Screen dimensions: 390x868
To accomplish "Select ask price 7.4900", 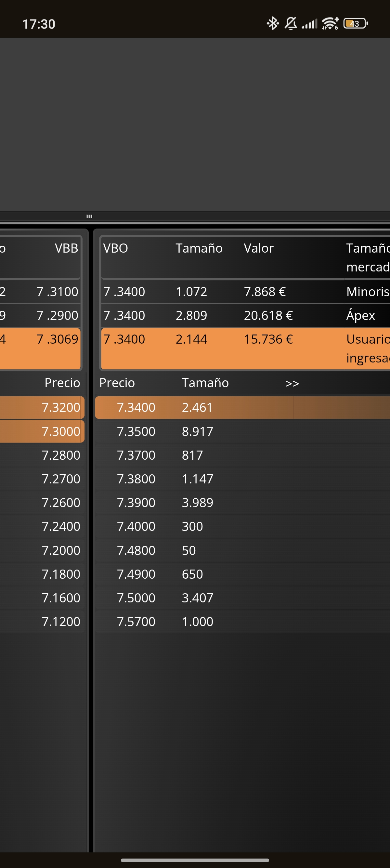I will point(136,574).
